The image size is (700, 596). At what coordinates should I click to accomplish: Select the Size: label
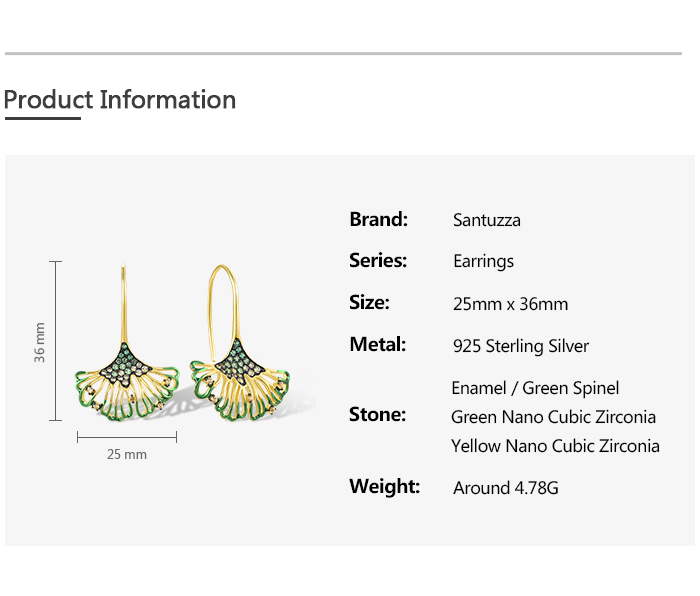tap(369, 302)
